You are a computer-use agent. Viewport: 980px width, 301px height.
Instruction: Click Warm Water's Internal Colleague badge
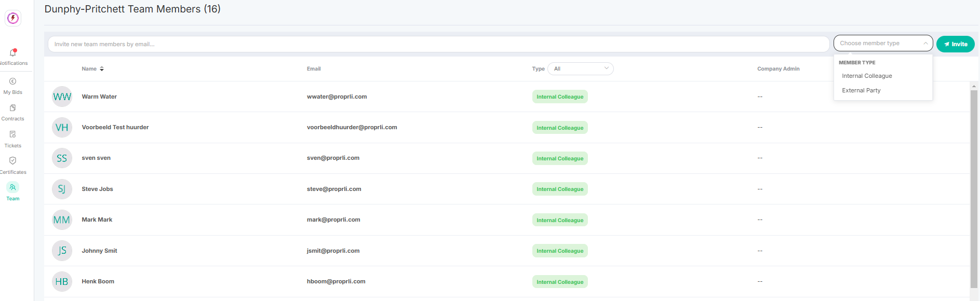[x=560, y=97]
